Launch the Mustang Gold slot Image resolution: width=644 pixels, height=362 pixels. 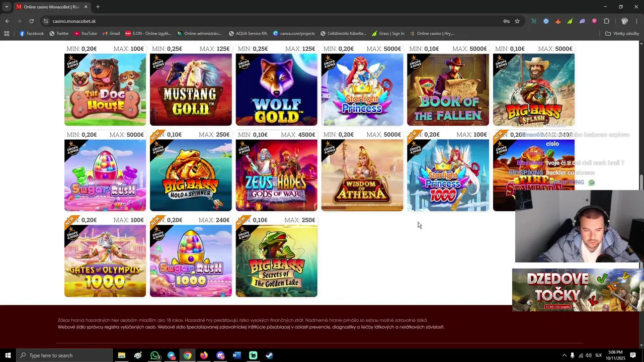pos(191,89)
